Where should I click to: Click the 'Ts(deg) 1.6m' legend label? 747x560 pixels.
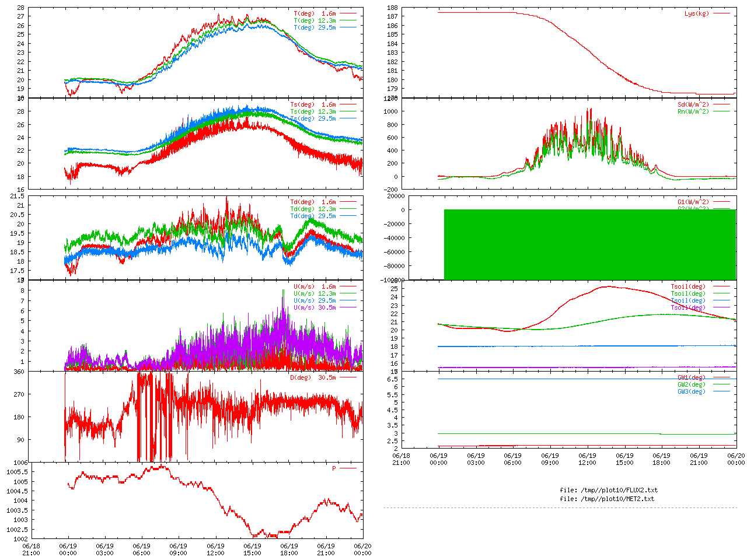pos(313,104)
